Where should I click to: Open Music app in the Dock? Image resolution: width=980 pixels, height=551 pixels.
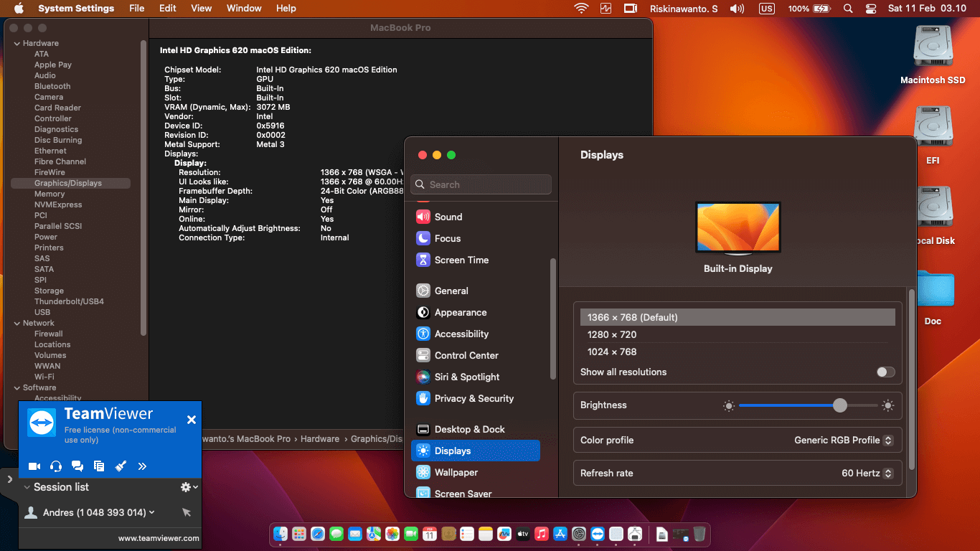tap(542, 534)
